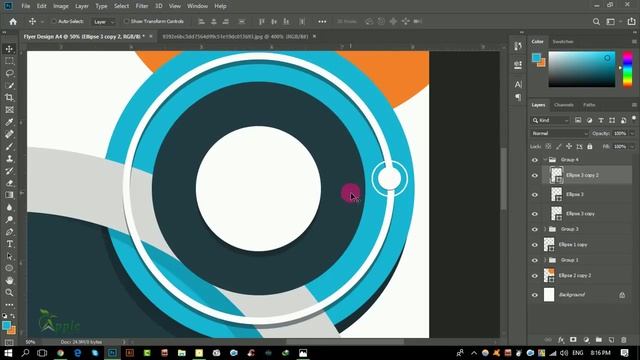Filter layers by type layers

click(x=600, y=120)
